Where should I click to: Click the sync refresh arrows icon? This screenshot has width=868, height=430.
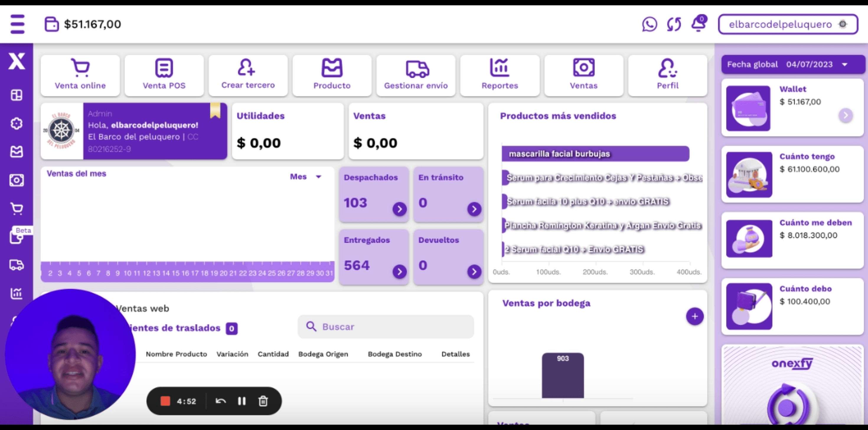[674, 24]
